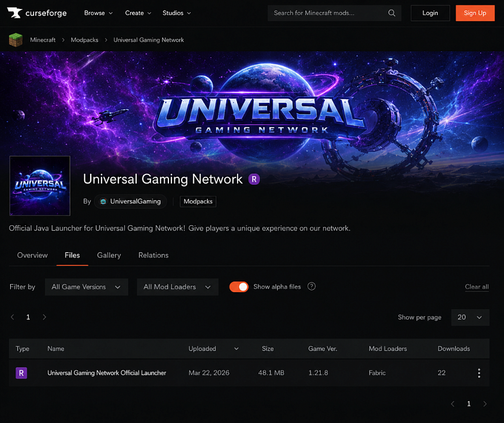Expand the Create menu
The image size is (504, 423).
(138, 13)
